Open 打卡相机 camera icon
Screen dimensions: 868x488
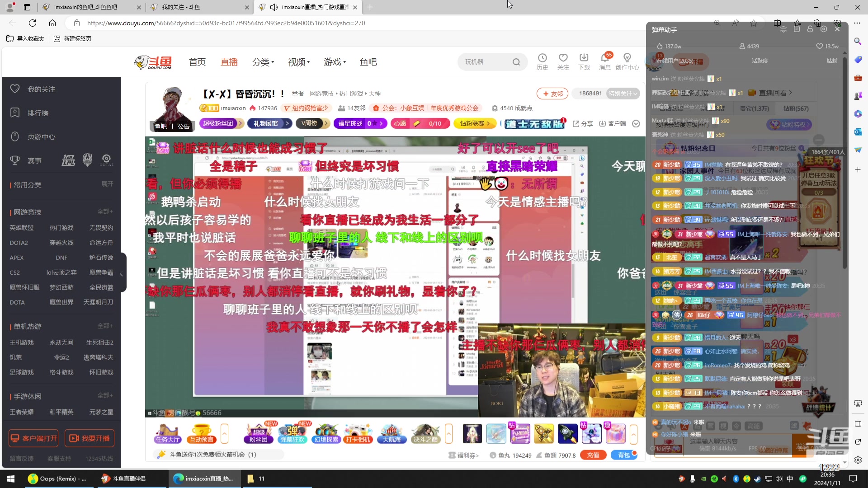click(x=358, y=433)
